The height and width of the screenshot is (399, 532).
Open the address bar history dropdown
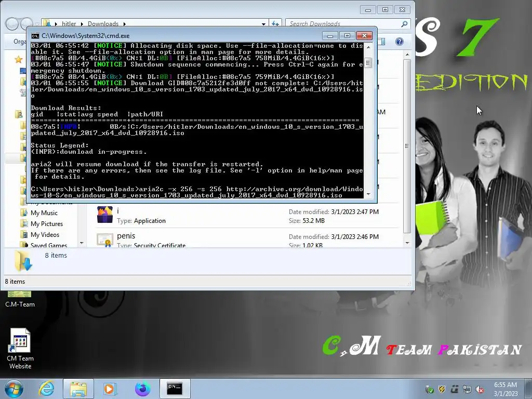click(x=263, y=24)
